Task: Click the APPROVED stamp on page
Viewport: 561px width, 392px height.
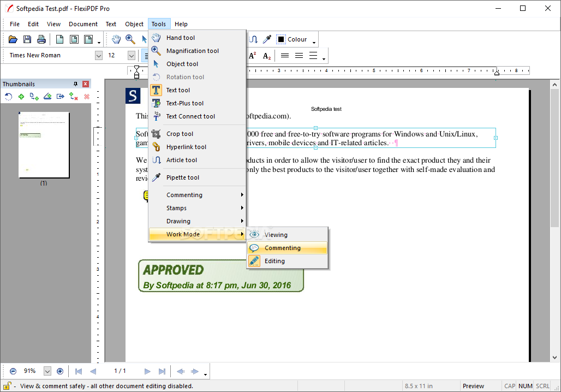Action: point(221,276)
